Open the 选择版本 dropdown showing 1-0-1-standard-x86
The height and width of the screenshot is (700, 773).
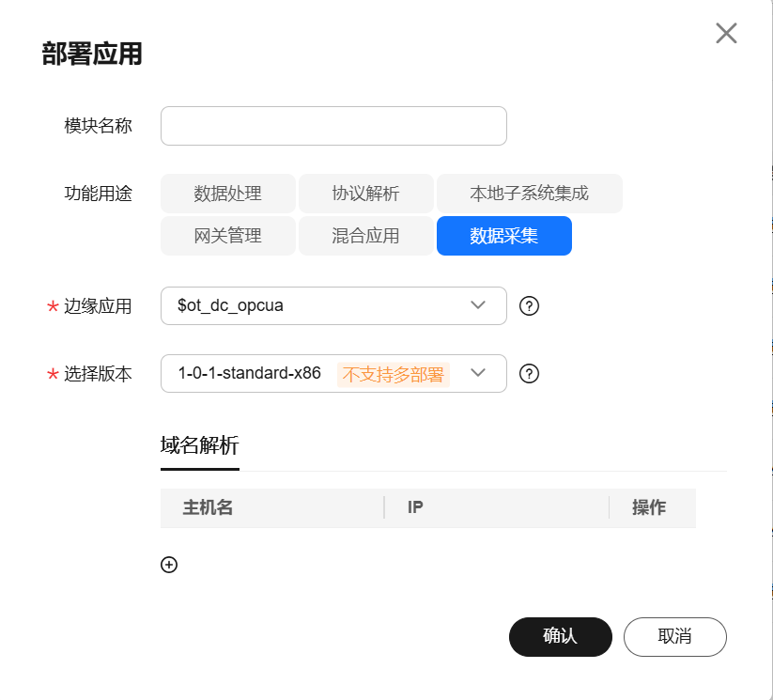click(333, 373)
